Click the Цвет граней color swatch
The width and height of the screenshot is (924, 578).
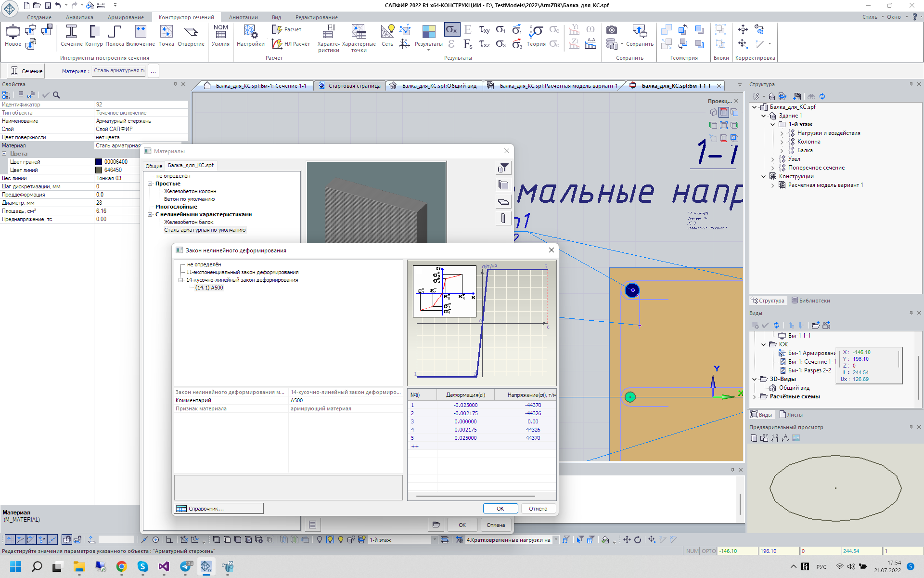99,162
